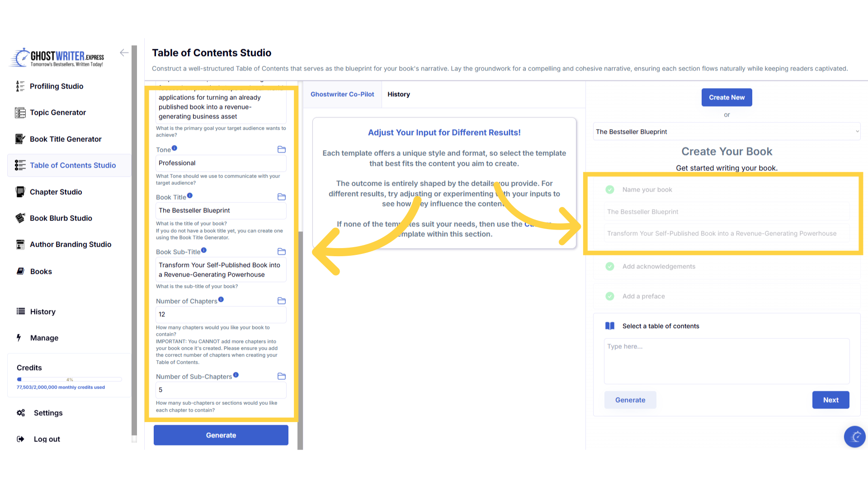Image resolution: width=868 pixels, height=488 pixels.
Task: Click the Next button
Action: (x=830, y=400)
